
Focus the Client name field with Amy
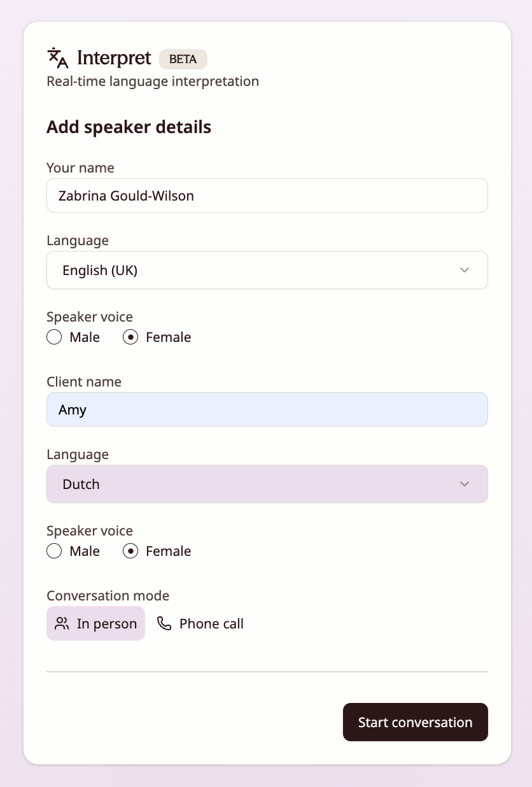(x=267, y=409)
